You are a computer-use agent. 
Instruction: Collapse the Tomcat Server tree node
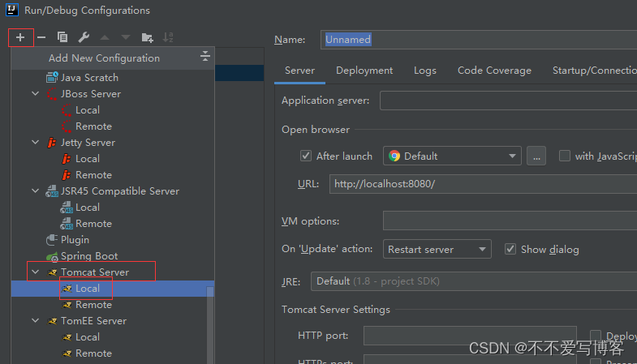36,272
